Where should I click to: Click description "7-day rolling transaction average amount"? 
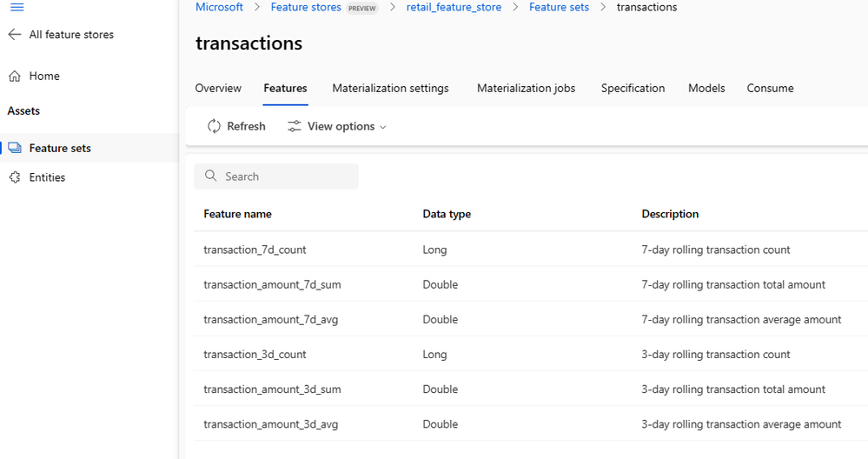[741, 319]
